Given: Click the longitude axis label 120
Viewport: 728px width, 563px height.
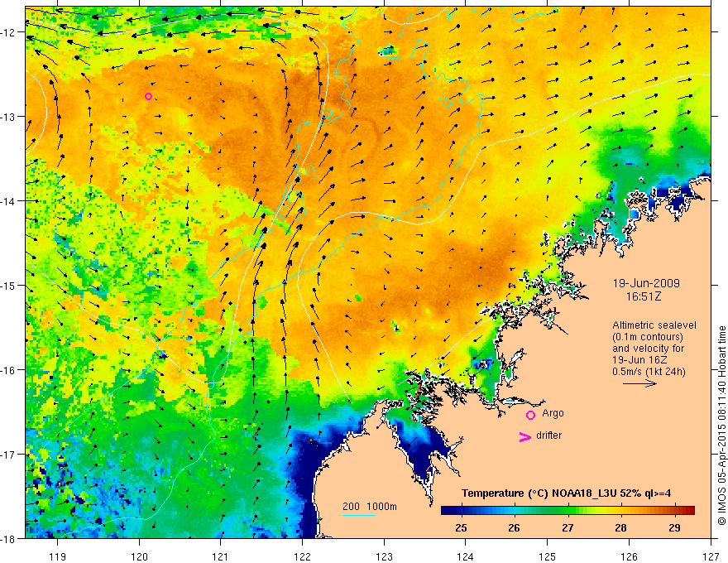Looking at the screenshot, I should click(x=139, y=556).
